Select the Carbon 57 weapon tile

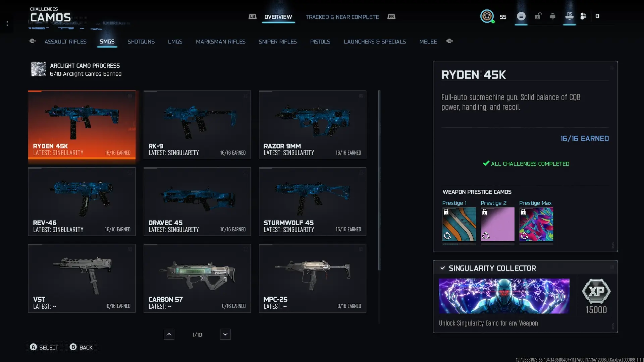(x=197, y=278)
